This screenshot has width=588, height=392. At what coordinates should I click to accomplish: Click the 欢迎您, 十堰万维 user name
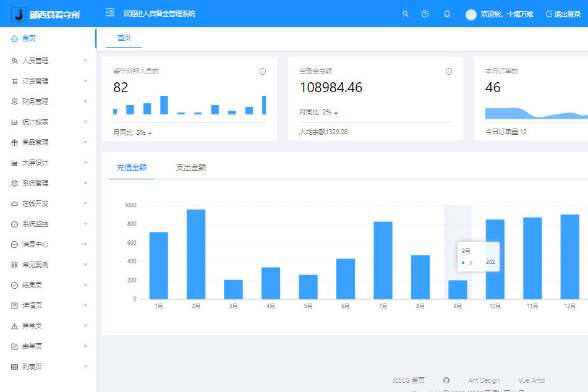point(507,14)
